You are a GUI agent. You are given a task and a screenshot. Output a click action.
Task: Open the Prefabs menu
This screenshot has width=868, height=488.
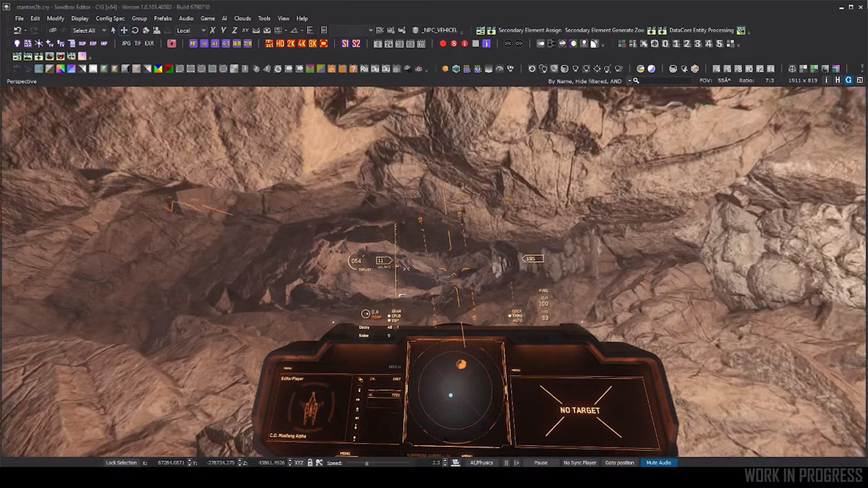pos(163,19)
